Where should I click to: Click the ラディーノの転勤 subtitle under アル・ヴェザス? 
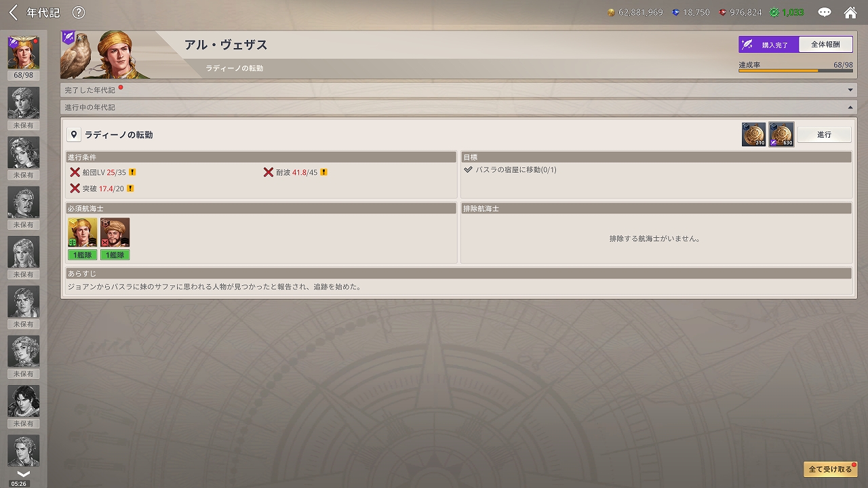pyautogui.click(x=235, y=68)
